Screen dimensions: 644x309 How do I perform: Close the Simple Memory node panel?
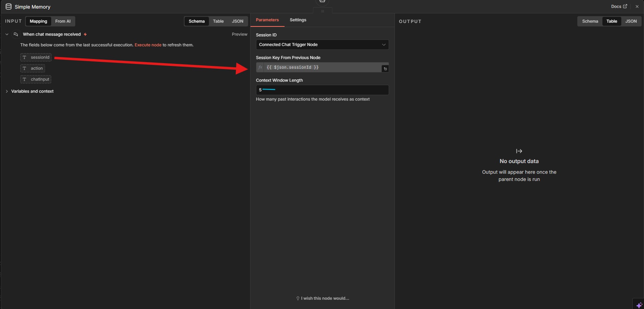tap(637, 7)
